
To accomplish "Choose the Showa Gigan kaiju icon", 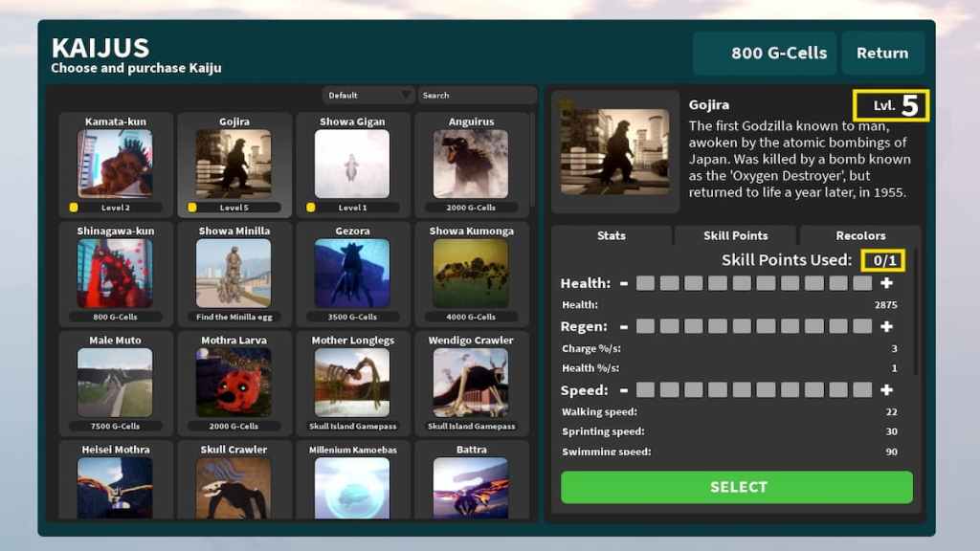I will pyautogui.click(x=352, y=164).
